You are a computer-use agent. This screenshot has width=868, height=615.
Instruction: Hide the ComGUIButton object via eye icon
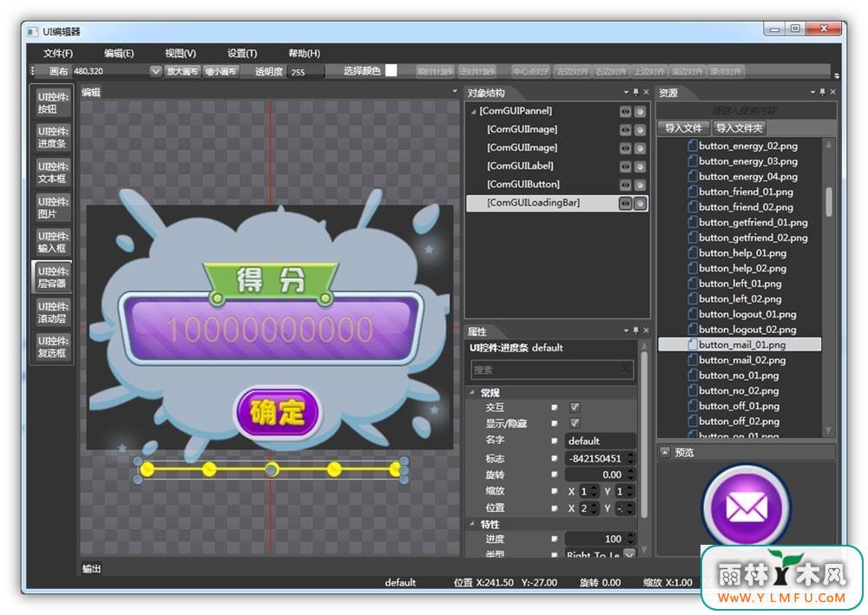pyautogui.click(x=625, y=185)
